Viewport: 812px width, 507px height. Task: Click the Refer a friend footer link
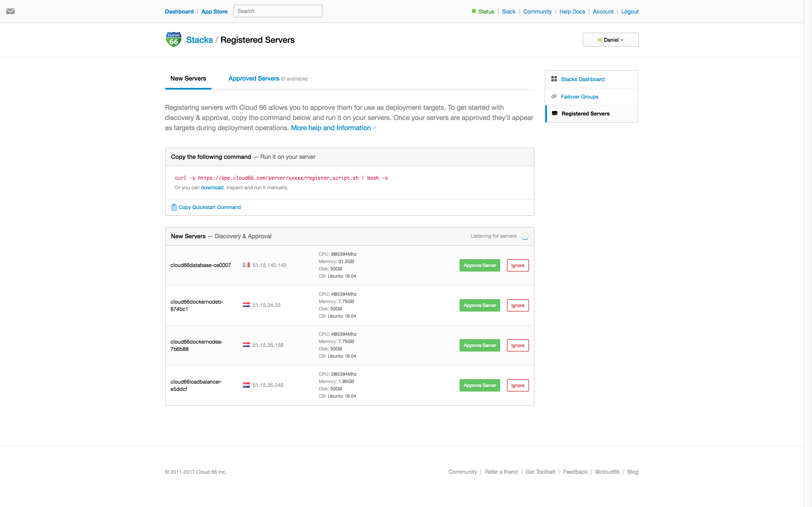tap(501, 472)
